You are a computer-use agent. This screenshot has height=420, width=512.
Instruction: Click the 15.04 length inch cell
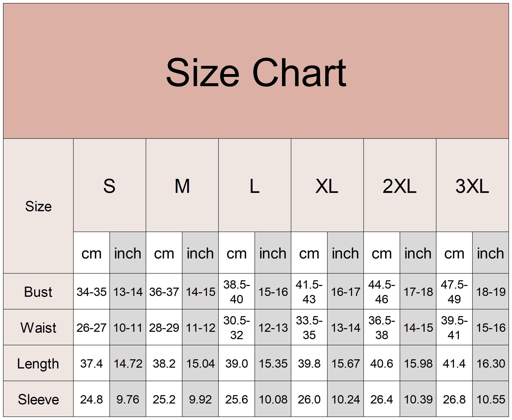tap(200, 363)
